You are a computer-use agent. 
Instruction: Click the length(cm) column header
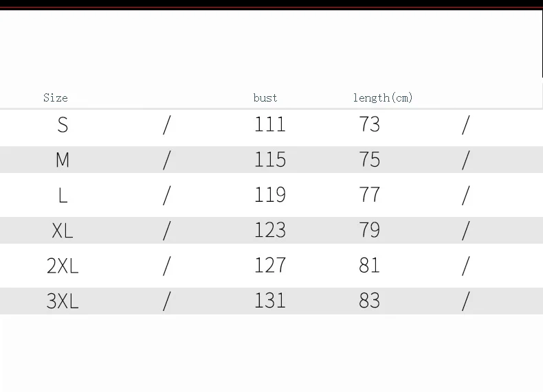pos(383,98)
